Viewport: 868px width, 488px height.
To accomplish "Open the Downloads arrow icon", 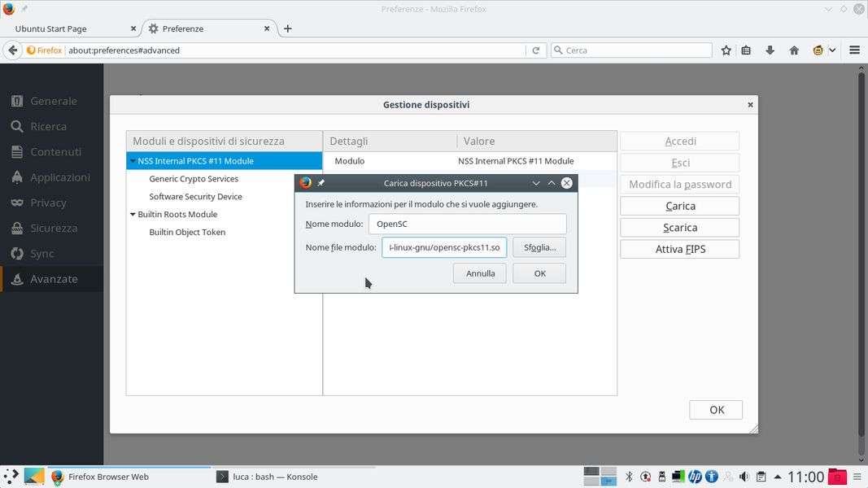I will (770, 50).
